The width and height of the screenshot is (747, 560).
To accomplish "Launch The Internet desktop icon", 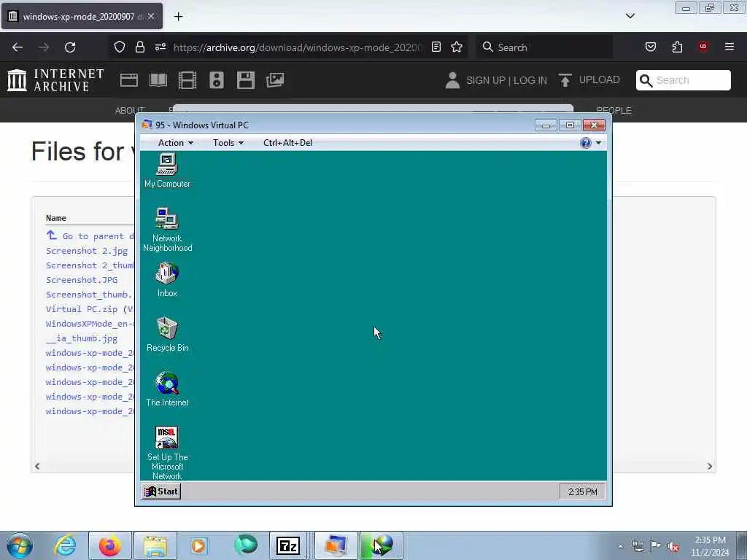I will pyautogui.click(x=167, y=389).
